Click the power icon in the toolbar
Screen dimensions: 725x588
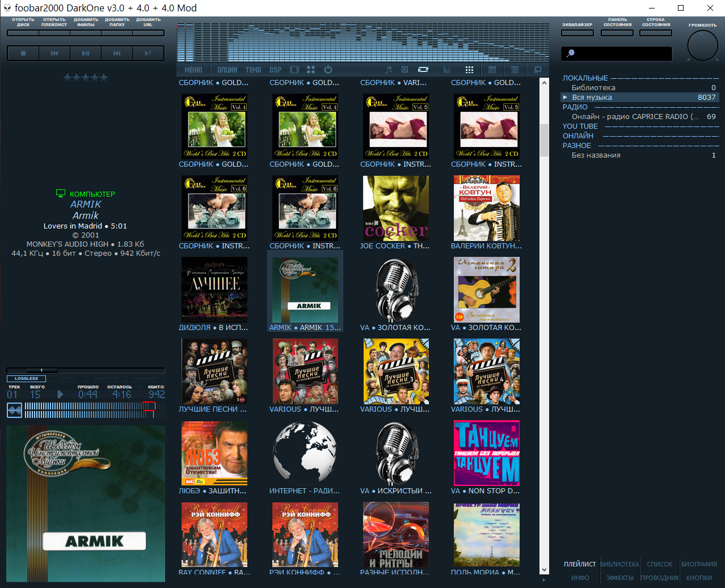(x=328, y=70)
